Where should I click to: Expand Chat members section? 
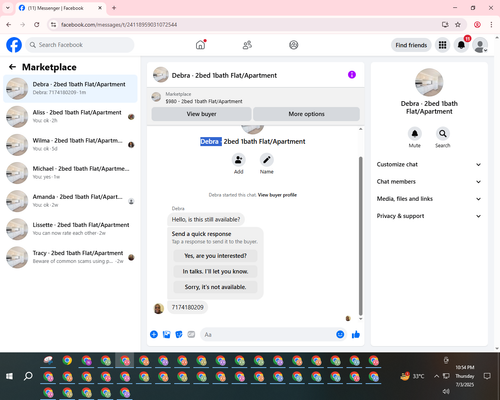coord(429,182)
